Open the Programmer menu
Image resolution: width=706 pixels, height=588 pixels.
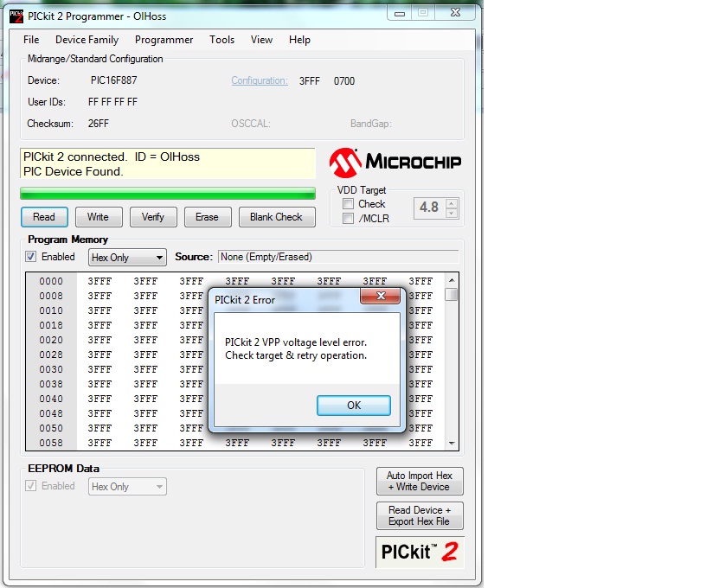pos(164,40)
